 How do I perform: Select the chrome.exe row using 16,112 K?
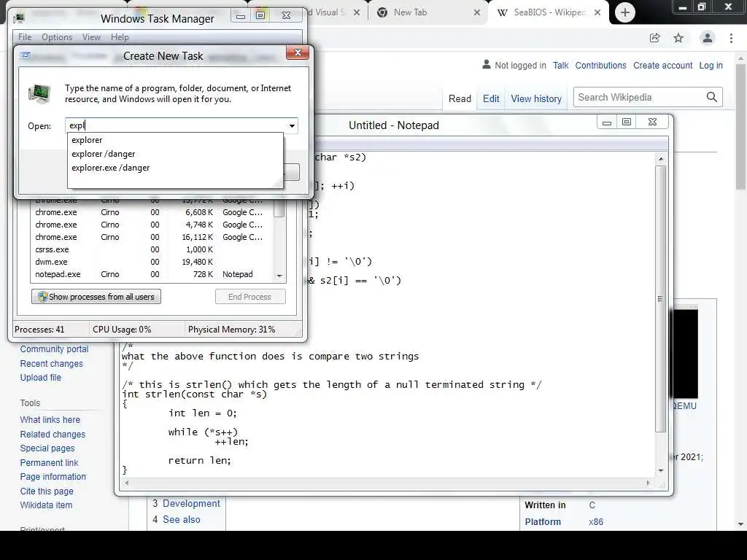point(152,237)
